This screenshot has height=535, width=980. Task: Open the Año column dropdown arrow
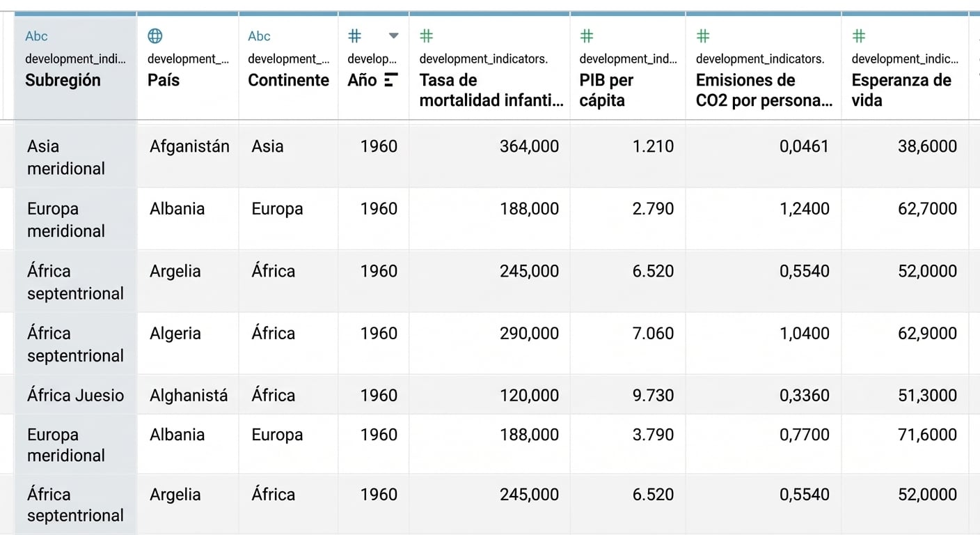pyautogui.click(x=393, y=36)
